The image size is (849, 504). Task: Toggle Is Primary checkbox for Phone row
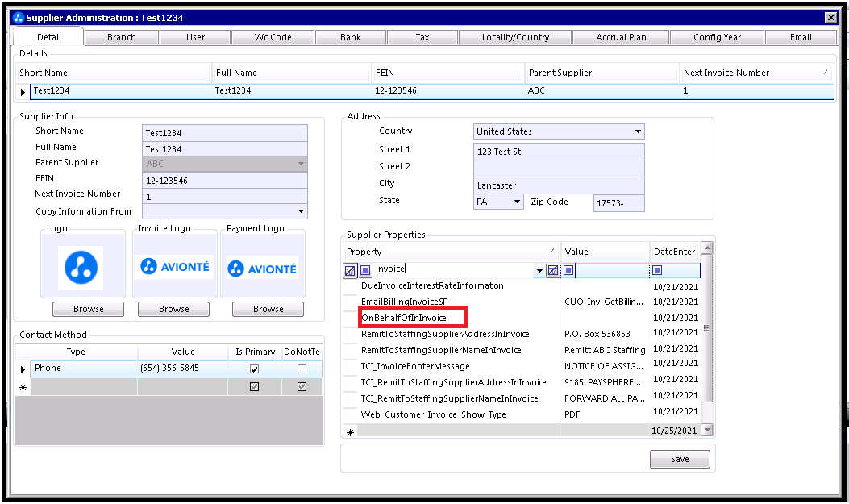[254, 369]
